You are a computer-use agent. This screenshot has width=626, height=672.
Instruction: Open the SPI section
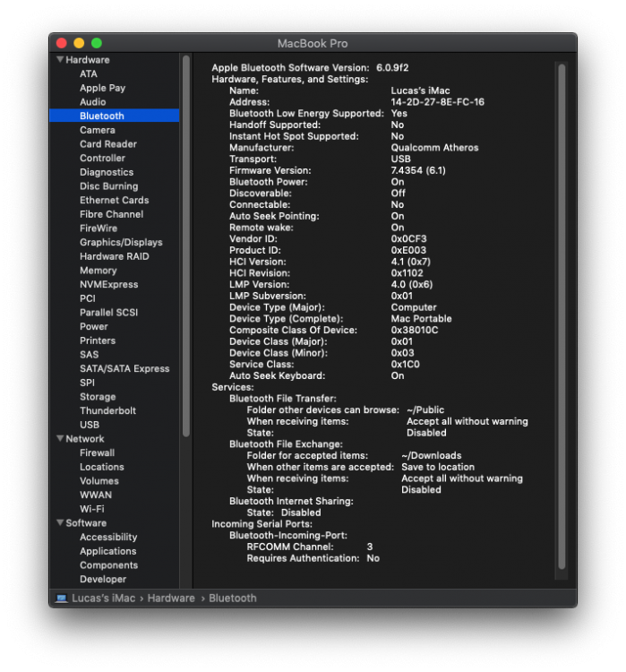pyautogui.click(x=87, y=383)
